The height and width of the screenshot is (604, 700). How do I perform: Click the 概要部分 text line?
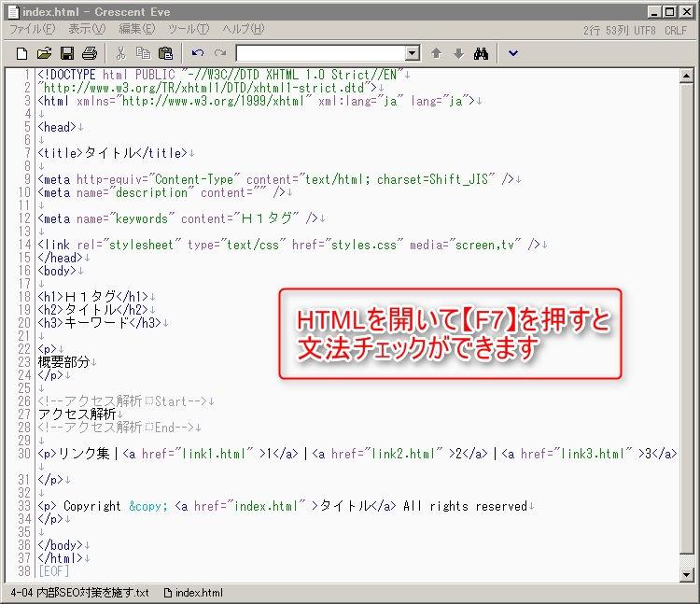coord(63,362)
